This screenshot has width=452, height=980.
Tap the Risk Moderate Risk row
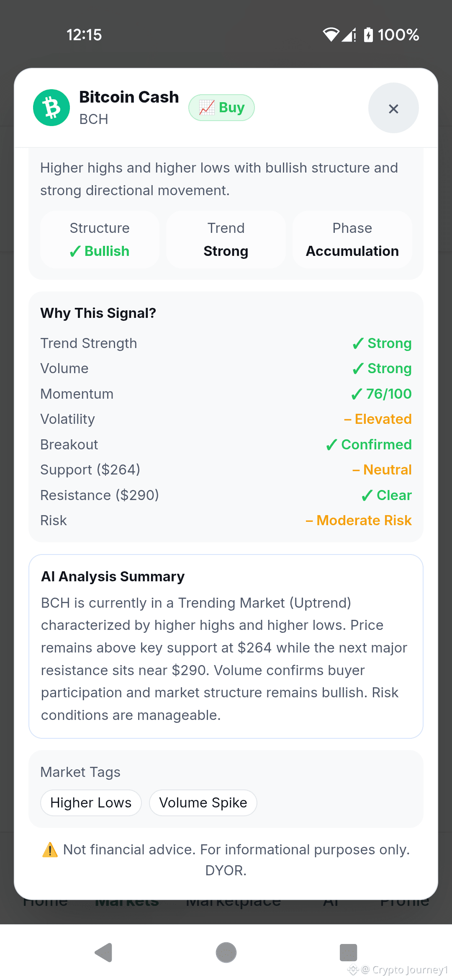226,521
